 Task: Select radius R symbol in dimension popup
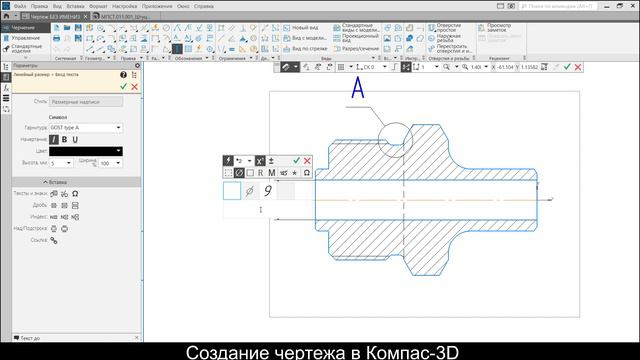coord(260,173)
